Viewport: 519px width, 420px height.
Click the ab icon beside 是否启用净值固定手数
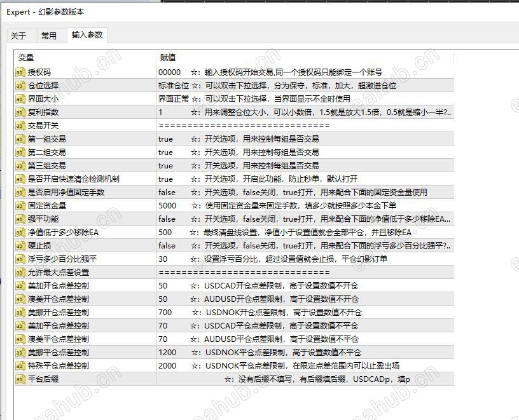coord(20,192)
